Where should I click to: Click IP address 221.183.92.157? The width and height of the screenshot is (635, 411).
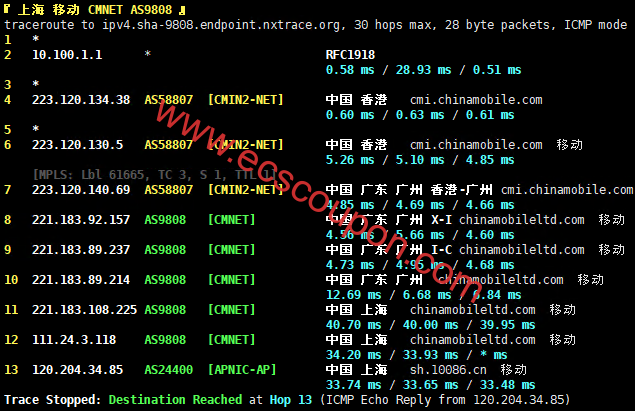click(81, 219)
